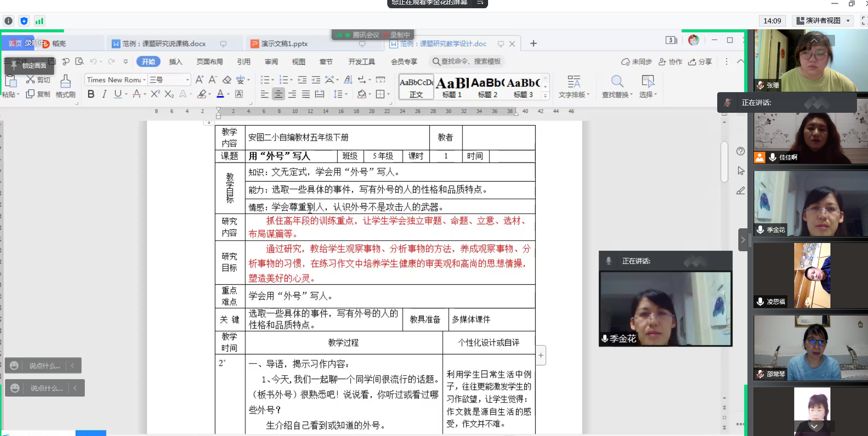This screenshot has width=868, height=436.
Task: Enable center alignment for the paragraph
Action: coord(278,94)
